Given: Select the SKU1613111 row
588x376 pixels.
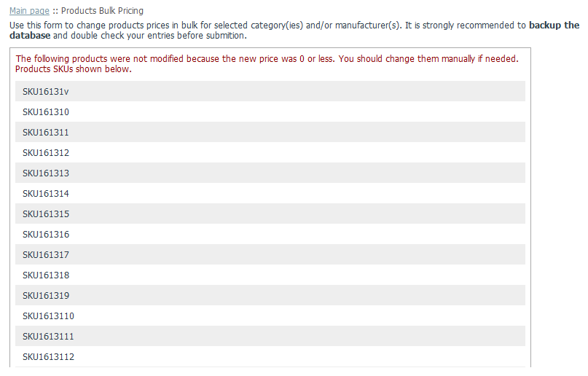Looking at the screenshot, I should click(270, 337).
